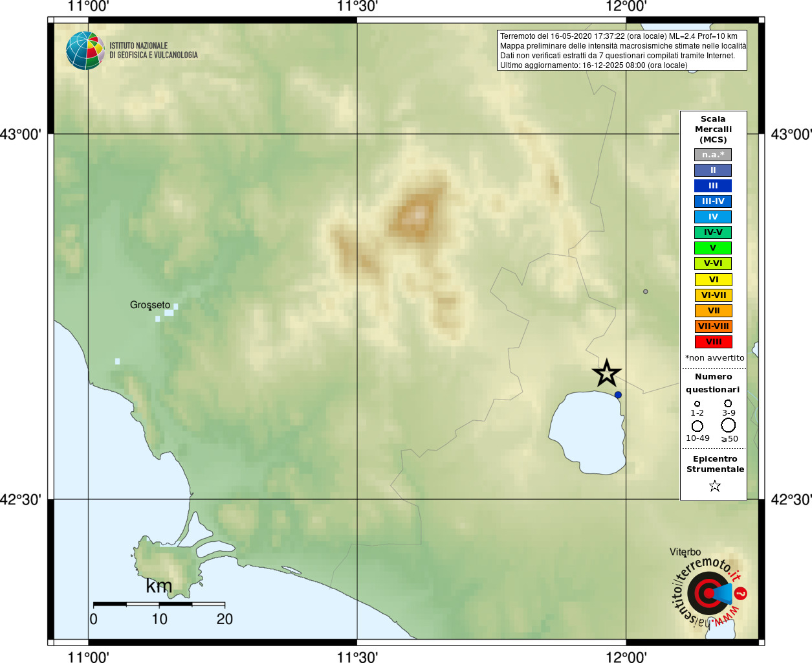The height and width of the screenshot is (663, 812).
Task: Click the II intensity legend swatch
Action: (x=713, y=170)
